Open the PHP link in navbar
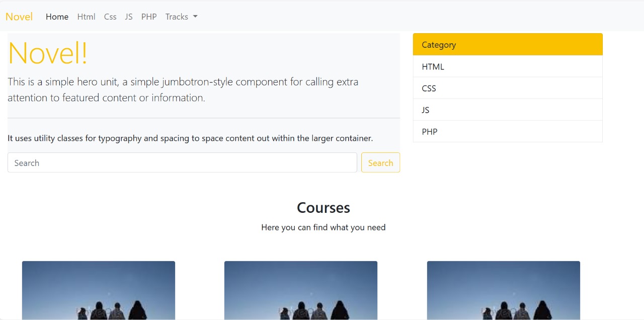The image size is (644, 320). (x=149, y=17)
